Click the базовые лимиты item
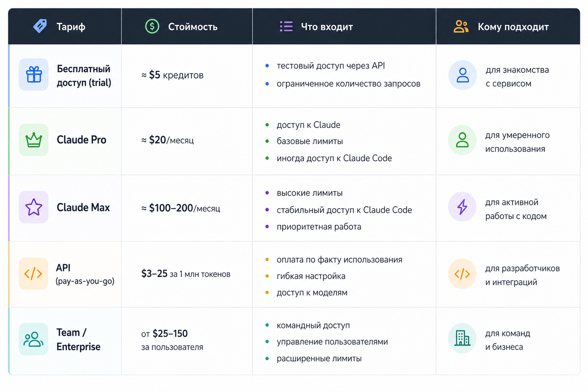588x392 pixels. 310,141
